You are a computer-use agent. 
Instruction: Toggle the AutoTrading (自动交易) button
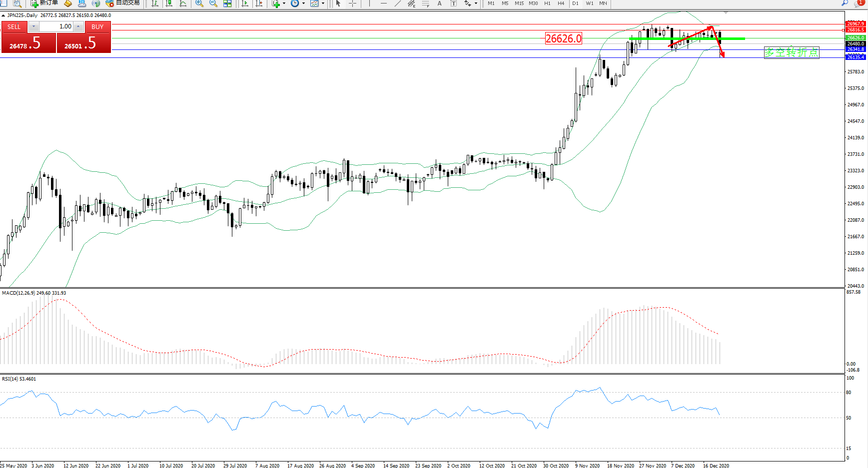click(x=123, y=3)
